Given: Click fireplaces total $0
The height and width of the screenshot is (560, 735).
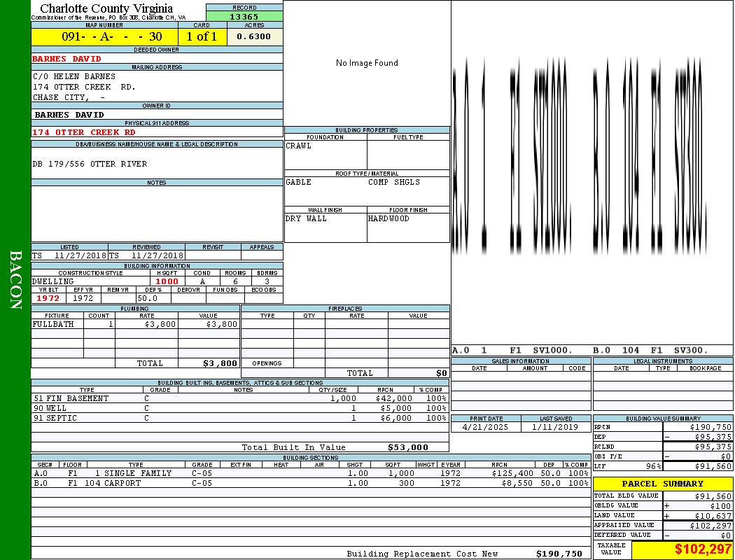Looking at the screenshot, I should click(x=442, y=373).
